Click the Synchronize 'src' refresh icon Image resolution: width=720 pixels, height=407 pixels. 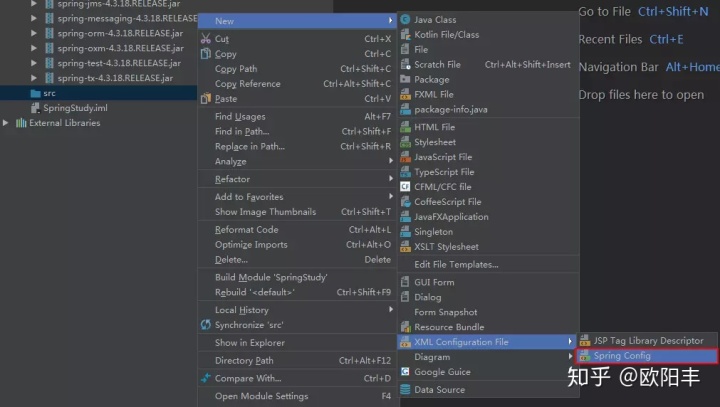click(x=206, y=325)
